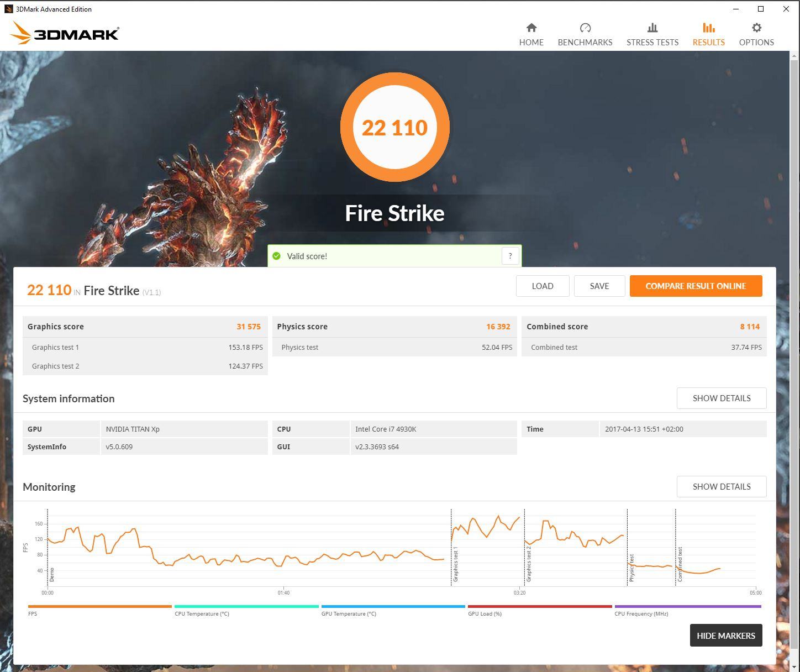Click the 3DMark logo in the header
This screenshot has width=800, height=672.
(64, 33)
